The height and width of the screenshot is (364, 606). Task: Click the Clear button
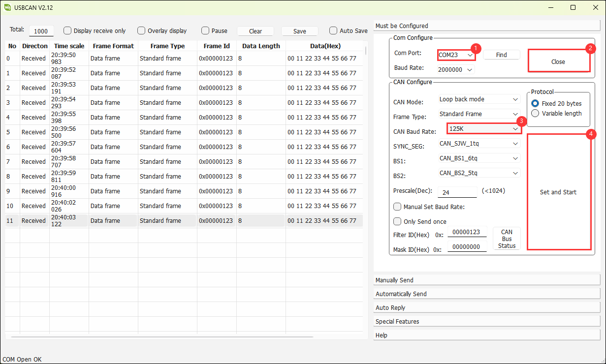click(255, 31)
